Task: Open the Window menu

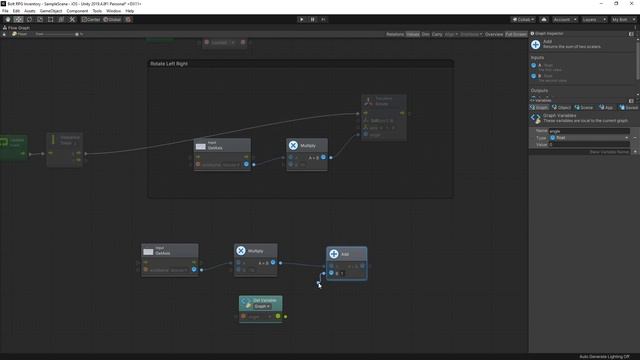Action: tap(113, 11)
